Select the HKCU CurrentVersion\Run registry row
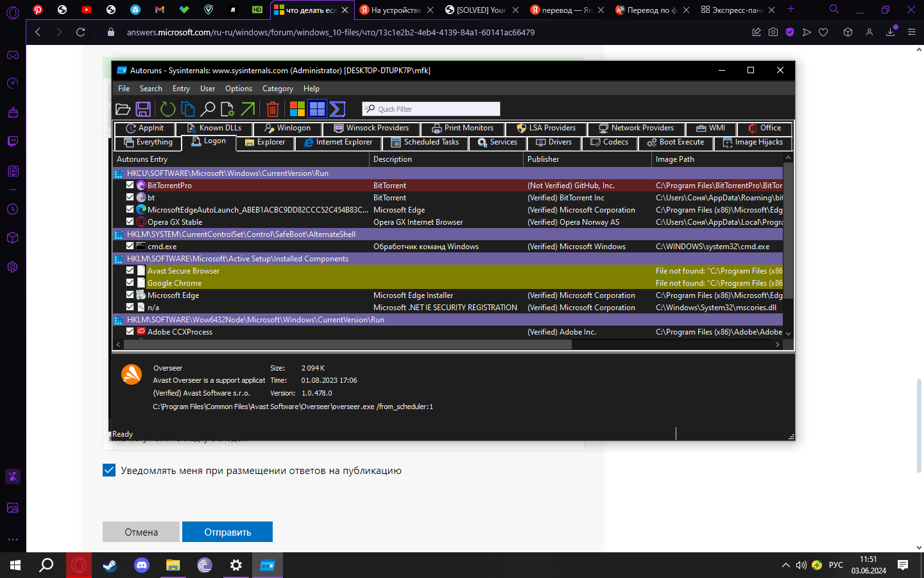The width and height of the screenshot is (924, 578). (x=448, y=173)
